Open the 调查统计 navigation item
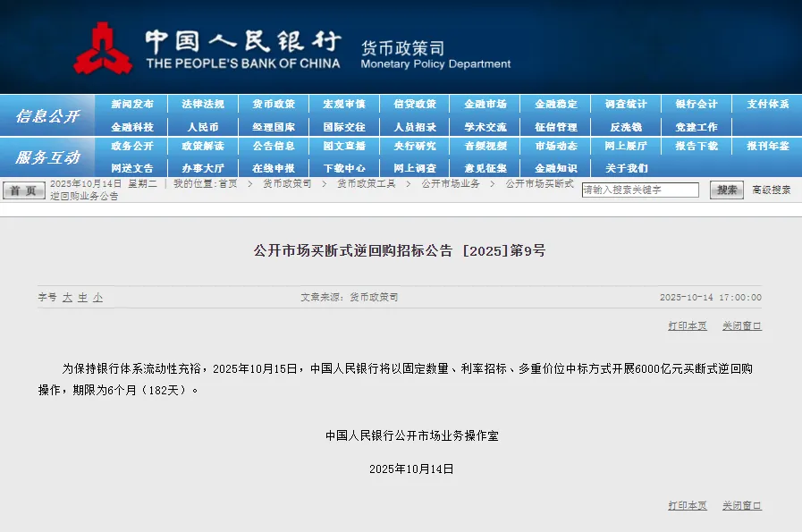Viewport: 802px width, 532px height. (x=626, y=105)
